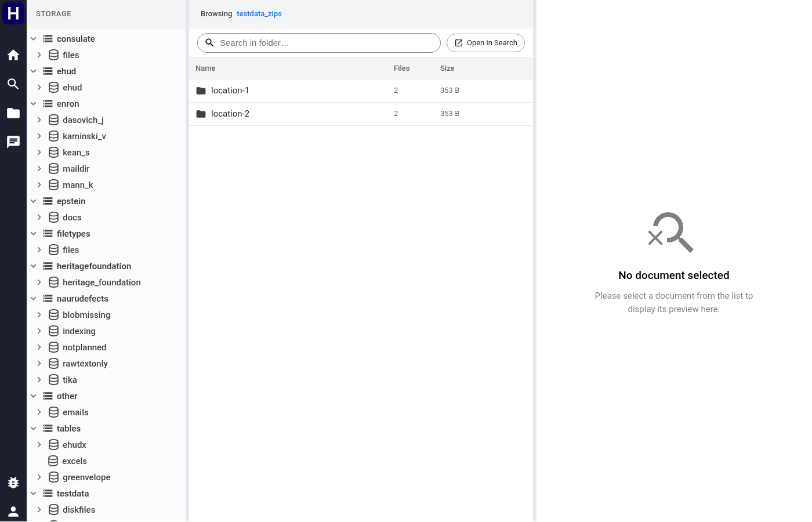Expand the greenvelope tree item
Image resolution: width=812 pixels, height=522 pixels.
click(39, 477)
